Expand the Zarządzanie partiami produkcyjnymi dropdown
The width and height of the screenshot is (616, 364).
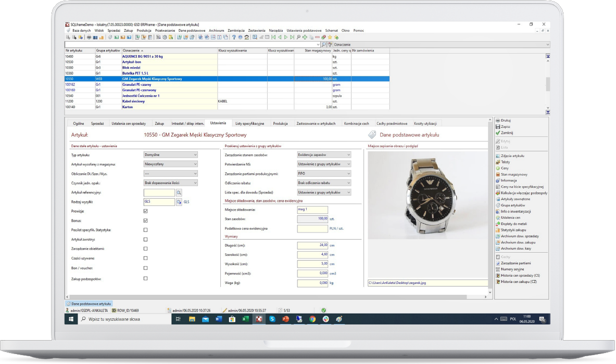[324, 174]
